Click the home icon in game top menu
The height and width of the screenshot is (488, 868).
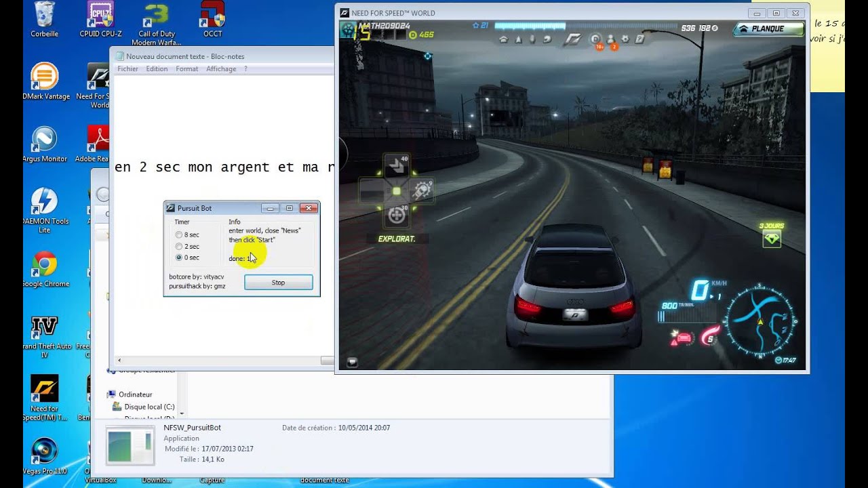coord(503,39)
